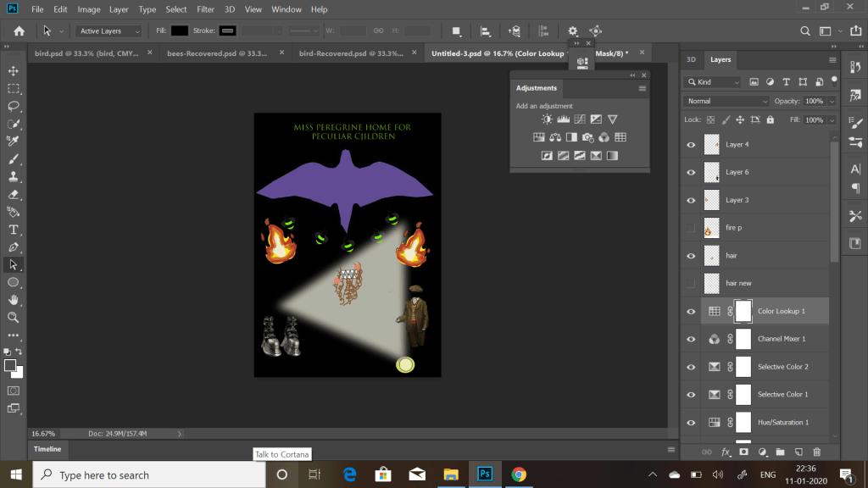The height and width of the screenshot is (488, 868).
Task: Select the Type tool
Action: coord(14,230)
